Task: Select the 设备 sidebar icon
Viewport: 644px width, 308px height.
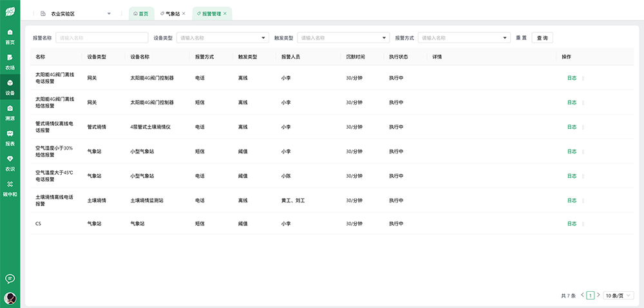Action: coord(10,87)
